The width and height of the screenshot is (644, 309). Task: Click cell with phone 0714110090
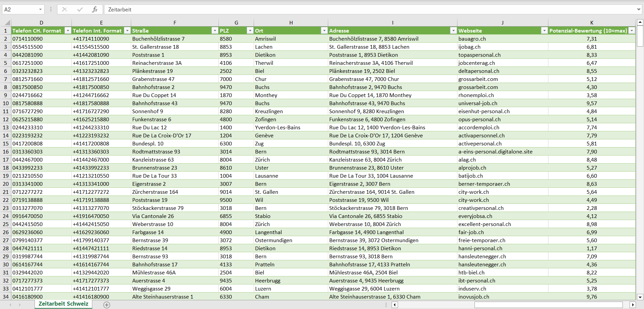coord(41,39)
